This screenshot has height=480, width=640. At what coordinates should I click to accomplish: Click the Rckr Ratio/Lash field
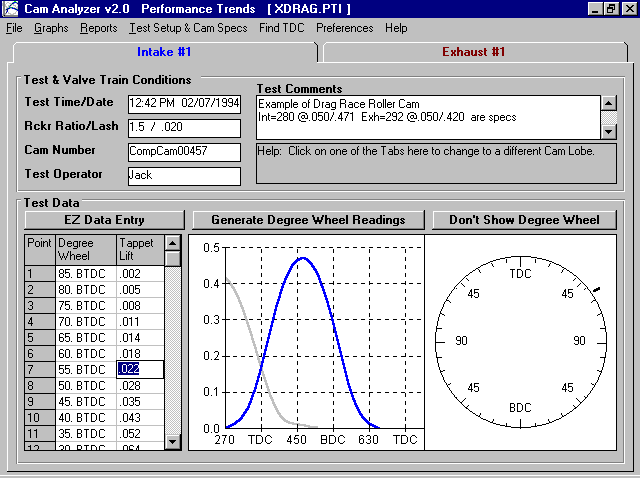tap(184, 128)
